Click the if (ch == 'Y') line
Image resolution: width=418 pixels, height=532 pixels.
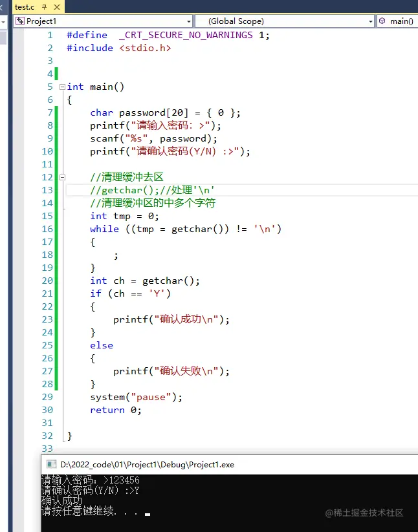pos(131,293)
